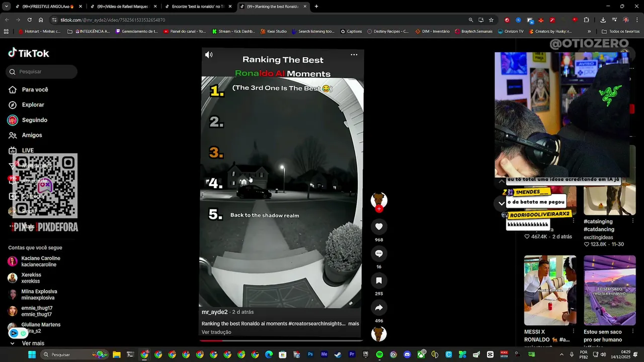Open 'Estou sem saco' video thumbnail
644x362 pixels.
pos(610,290)
